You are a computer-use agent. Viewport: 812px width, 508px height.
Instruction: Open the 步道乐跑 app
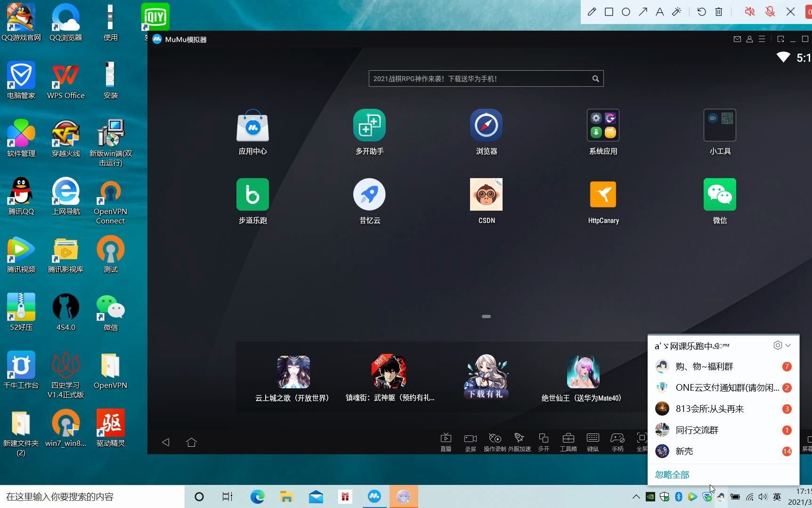(252, 194)
